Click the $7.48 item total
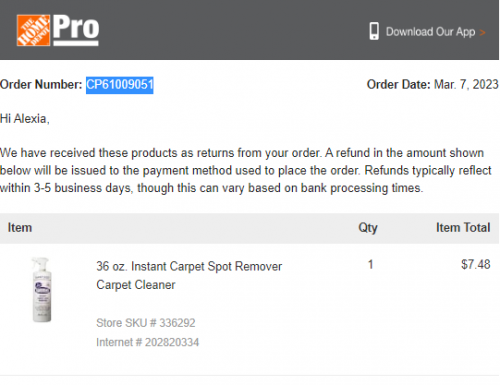The width and height of the screenshot is (500, 385). 476,265
